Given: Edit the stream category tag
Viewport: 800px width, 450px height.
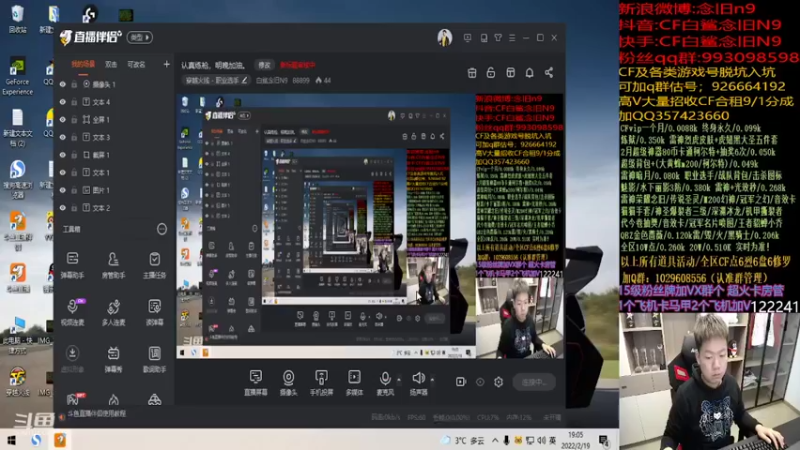Looking at the screenshot, I should tap(216, 80).
